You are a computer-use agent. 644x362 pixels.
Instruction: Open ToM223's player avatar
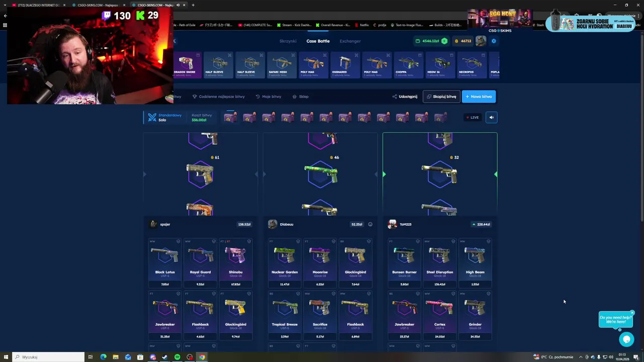pyautogui.click(x=392, y=224)
